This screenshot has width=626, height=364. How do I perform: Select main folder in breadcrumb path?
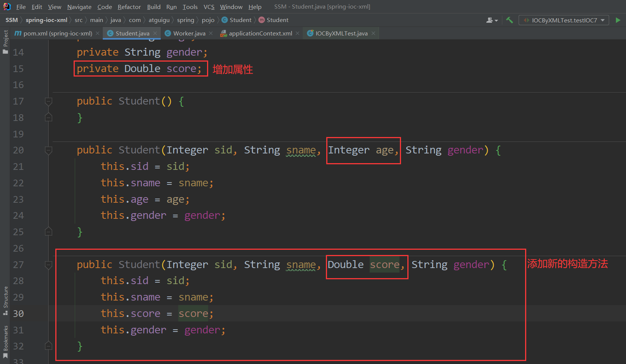pyautogui.click(x=96, y=20)
